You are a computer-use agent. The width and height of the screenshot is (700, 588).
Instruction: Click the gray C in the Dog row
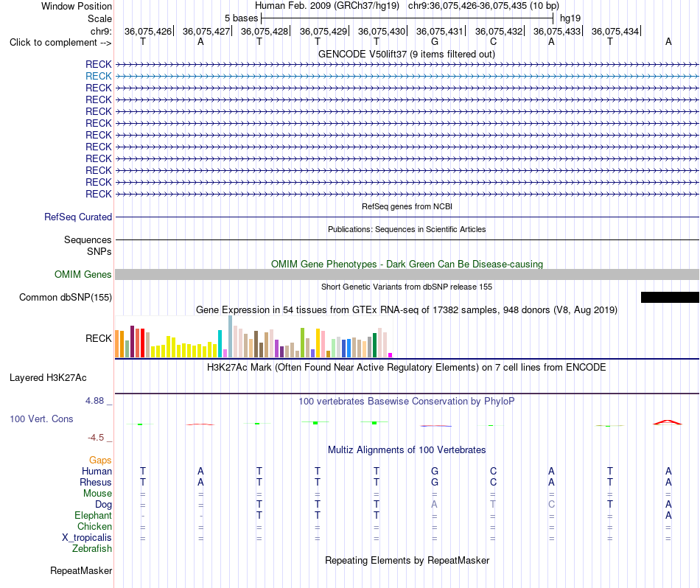coord(551,504)
